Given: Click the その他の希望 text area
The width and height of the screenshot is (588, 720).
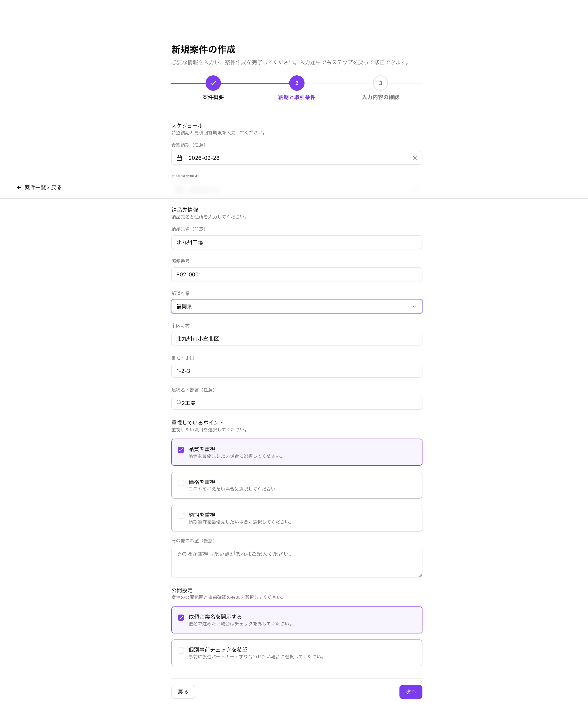Looking at the screenshot, I should 296,562.
